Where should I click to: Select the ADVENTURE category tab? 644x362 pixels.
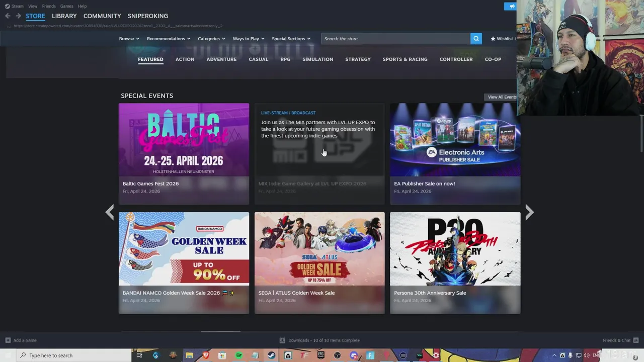pos(221,59)
